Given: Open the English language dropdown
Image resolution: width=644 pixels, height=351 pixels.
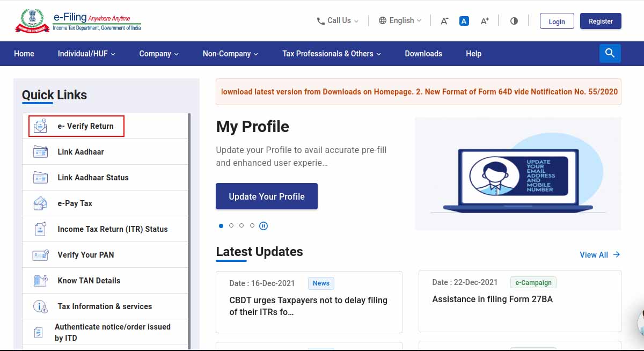Looking at the screenshot, I should pos(400,21).
